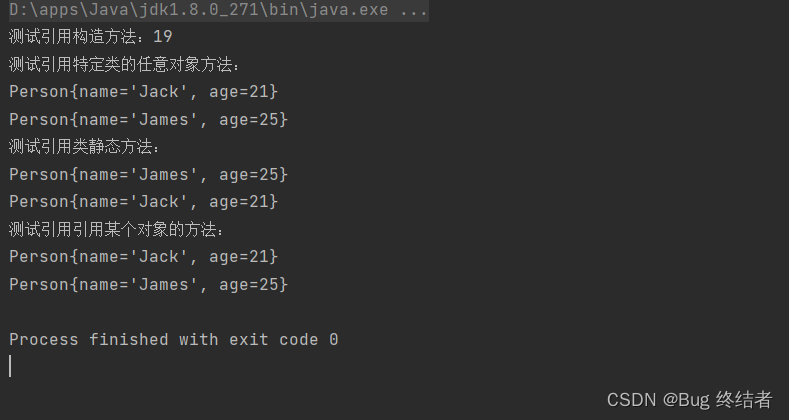Click the Jack line under 特定类的任意对象方法
Image resolution: width=789 pixels, height=420 pixels.
143,92
